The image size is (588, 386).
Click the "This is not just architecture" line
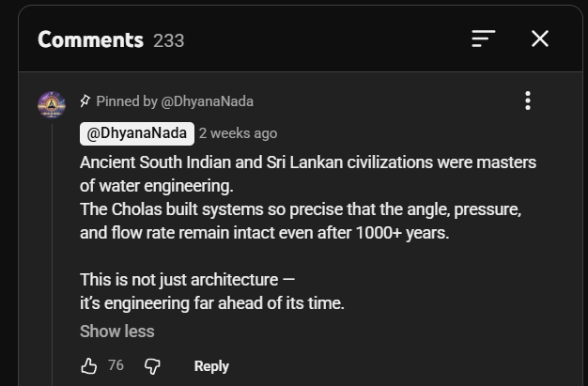click(x=187, y=280)
